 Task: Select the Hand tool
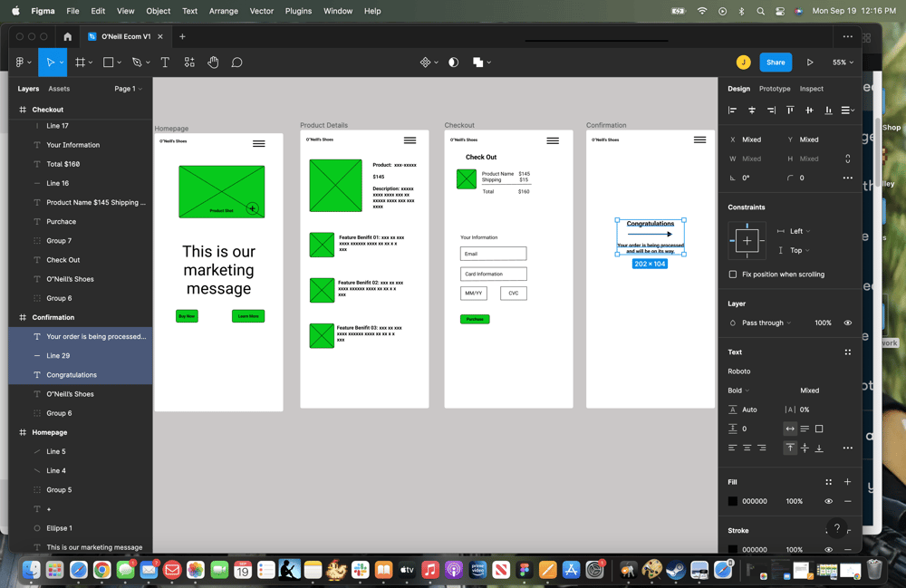click(x=212, y=62)
